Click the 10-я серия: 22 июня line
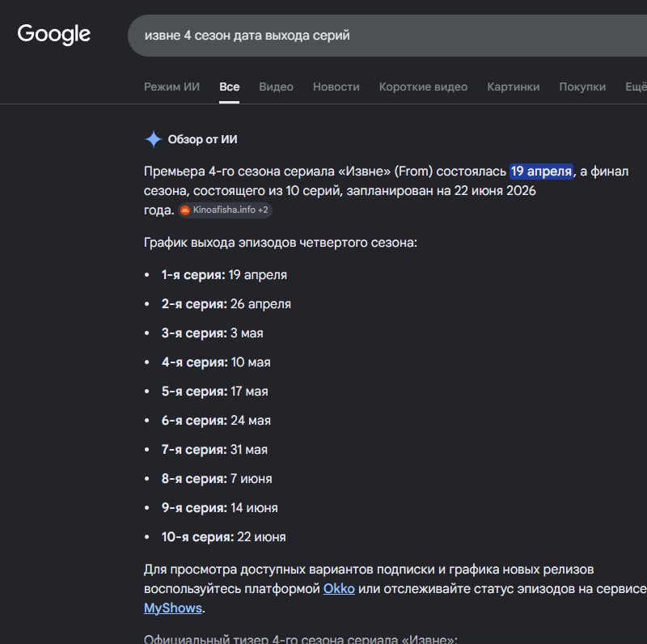The width and height of the screenshot is (647, 644). [224, 537]
